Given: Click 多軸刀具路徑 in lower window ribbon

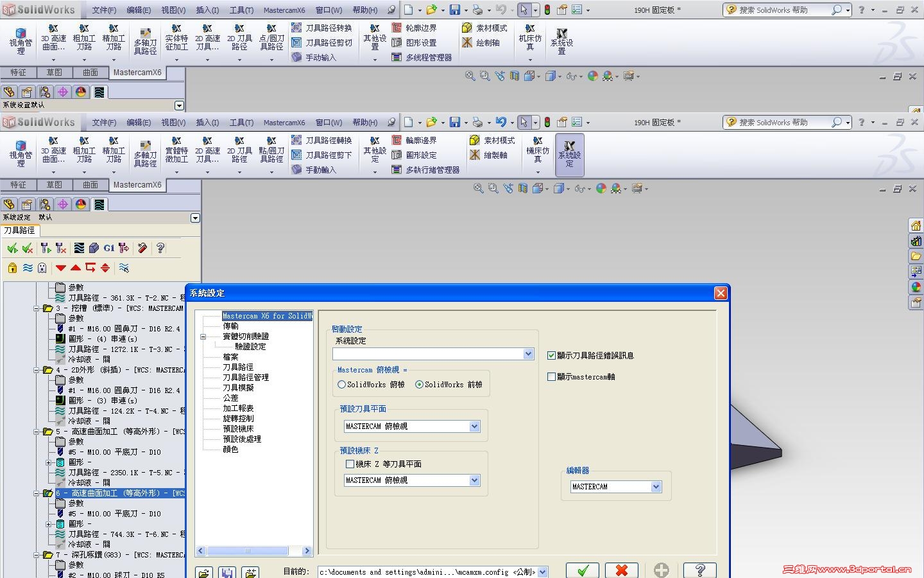Looking at the screenshot, I should pos(146,154).
